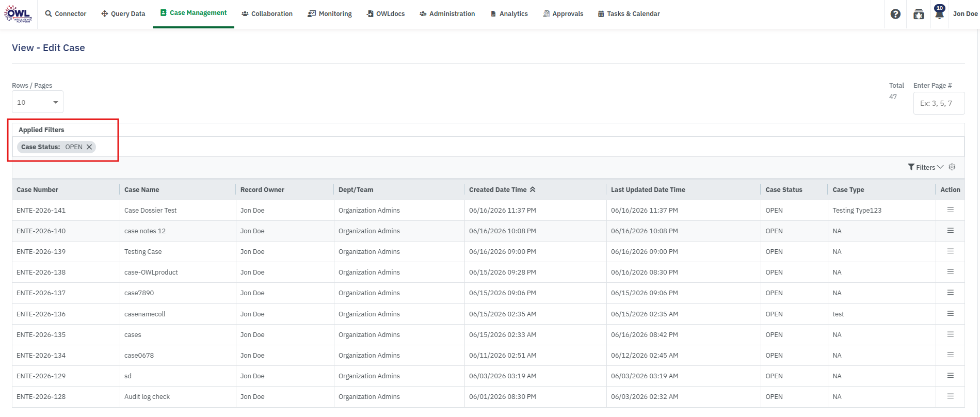Open the Collaboration menu
This screenshot has width=980, height=417.
[267, 14]
